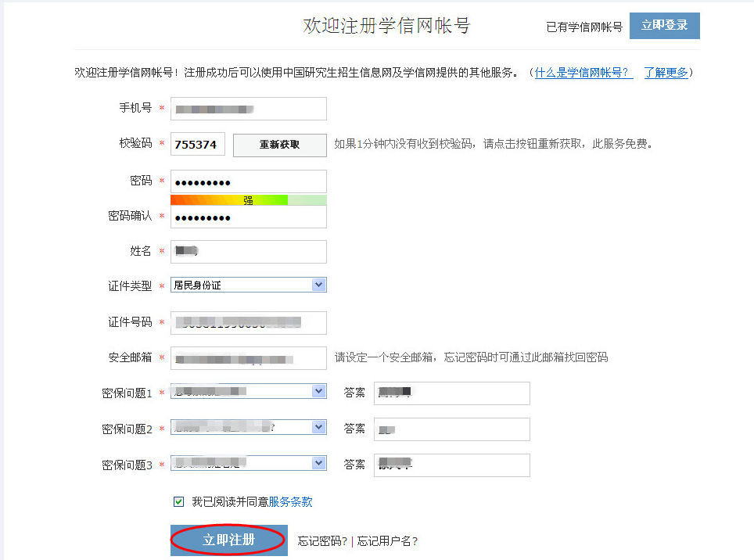Click the 忘记密码 link
Screen dimensions: 754x560
[322, 541]
